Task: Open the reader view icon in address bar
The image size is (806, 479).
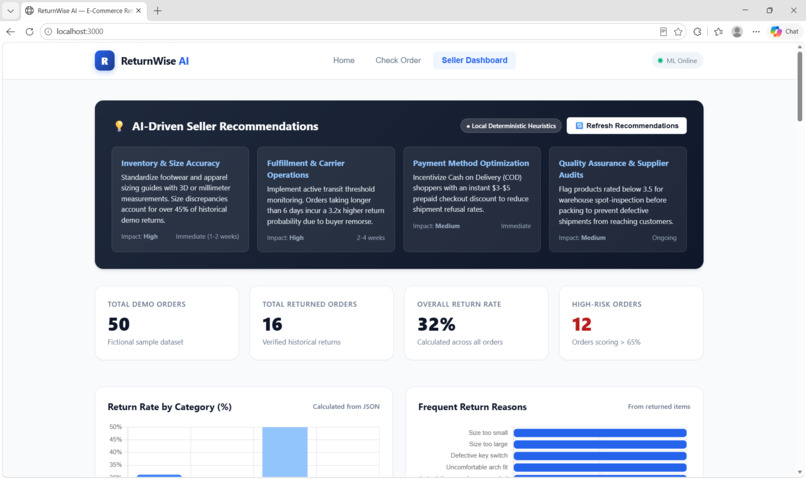Action: [x=663, y=31]
